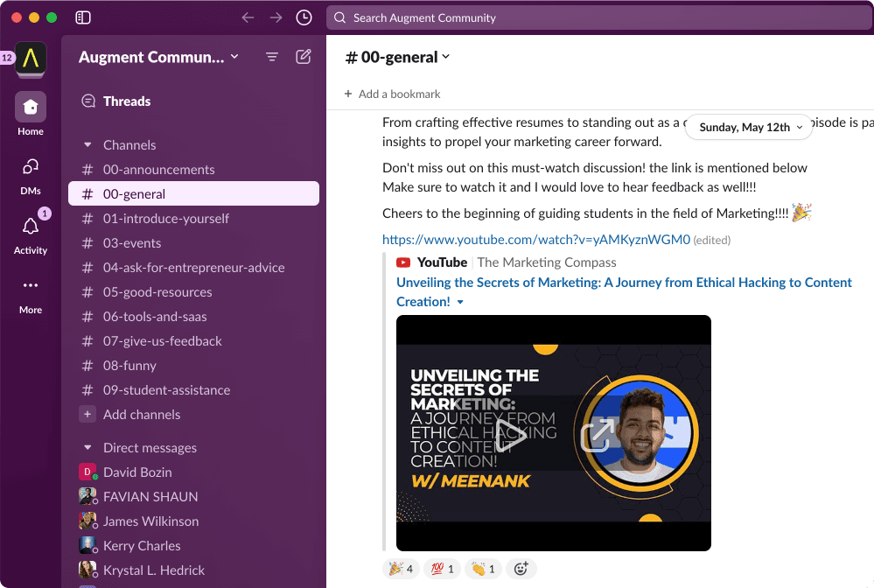
Task: Open the 09-student-assistance channel
Action: coord(193,390)
